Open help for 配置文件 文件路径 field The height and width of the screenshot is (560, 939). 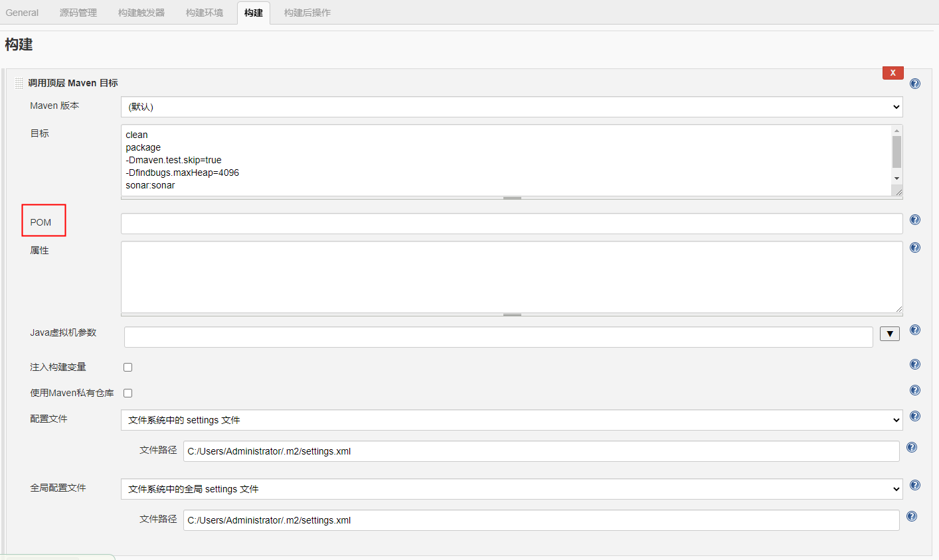[x=911, y=447]
